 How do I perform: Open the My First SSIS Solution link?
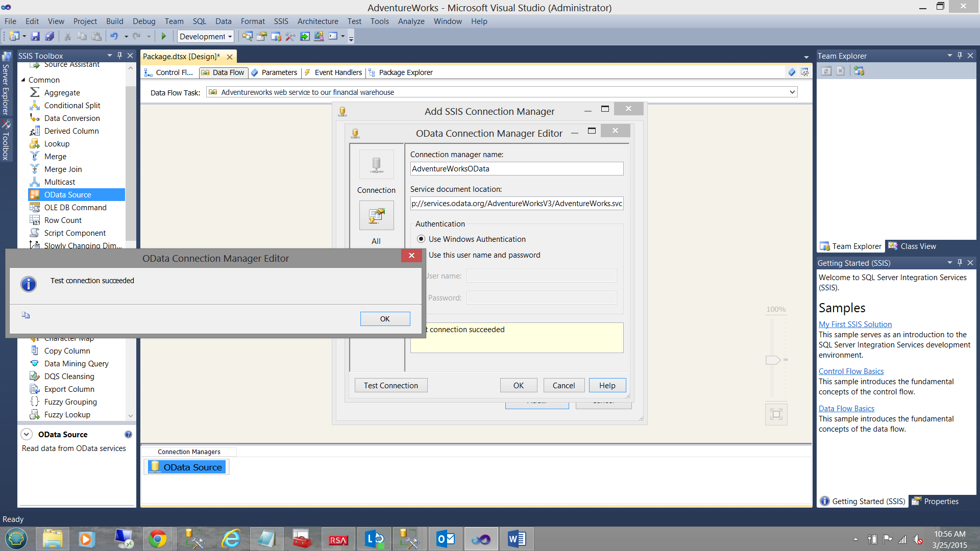[x=855, y=324]
